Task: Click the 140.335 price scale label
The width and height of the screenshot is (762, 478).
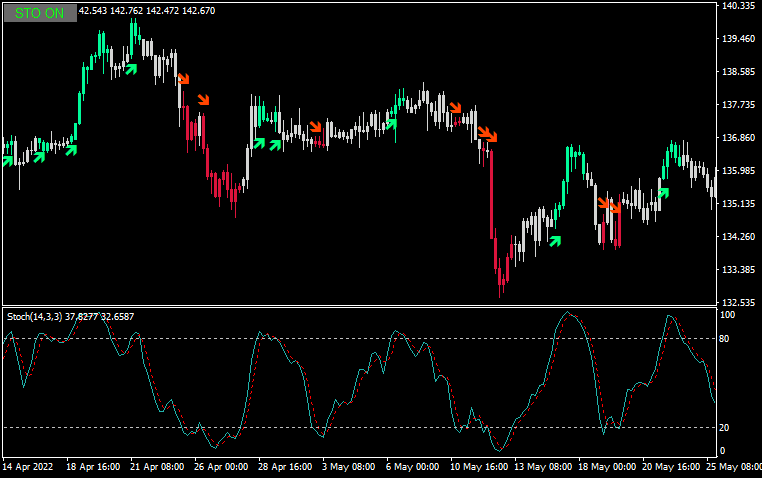Action: click(x=737, y=6)
